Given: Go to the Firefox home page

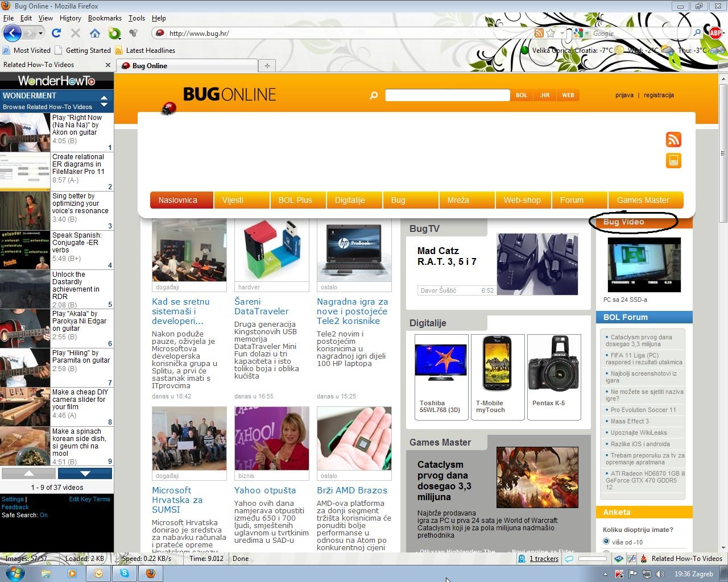Looking at the screenshot, I should (x=94, y=33).
